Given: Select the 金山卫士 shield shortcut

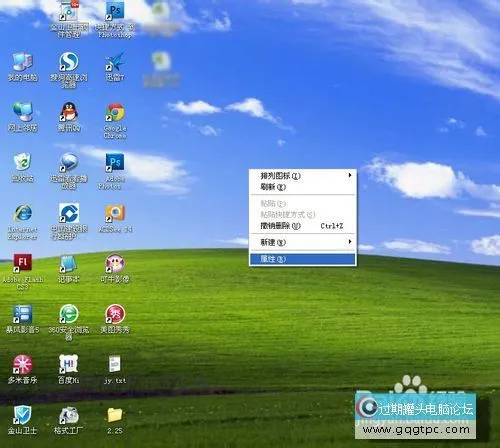Looking at the screenshot, I should (22, 420).
